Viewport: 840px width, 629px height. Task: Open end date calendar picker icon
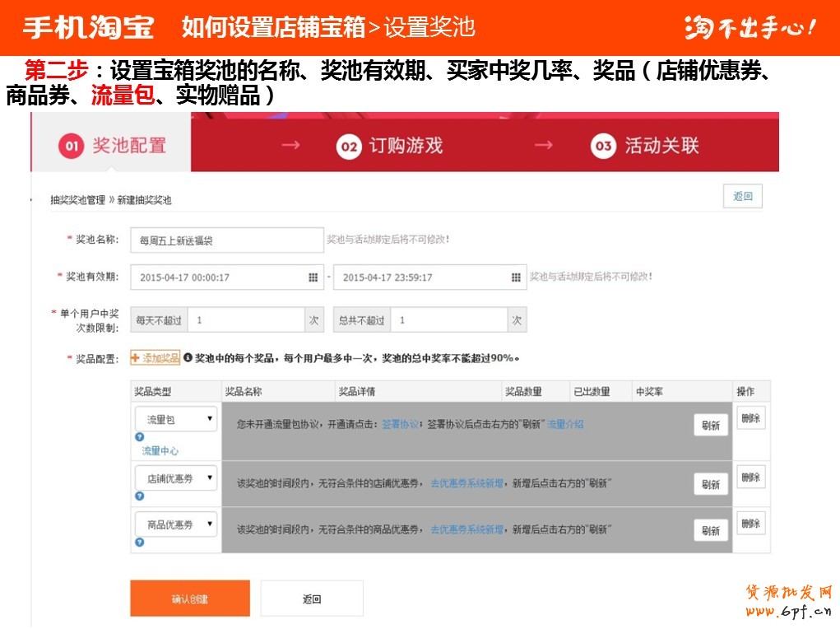point(516,277)
